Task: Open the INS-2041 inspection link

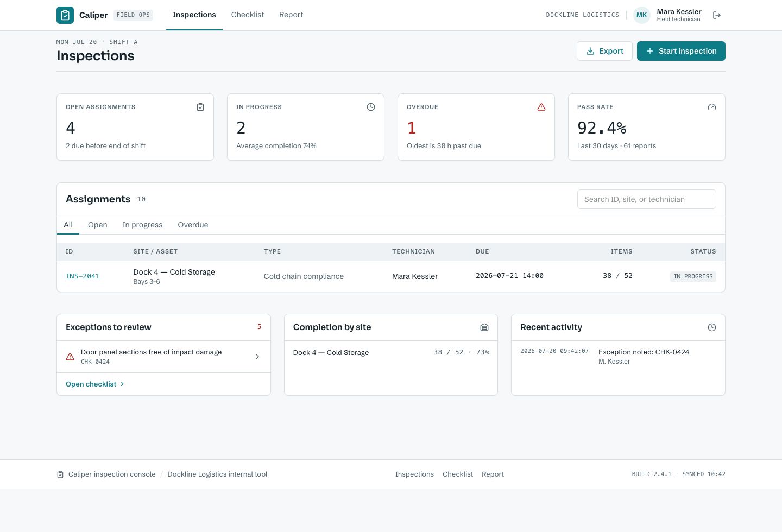Action: [x=83, y=276]
